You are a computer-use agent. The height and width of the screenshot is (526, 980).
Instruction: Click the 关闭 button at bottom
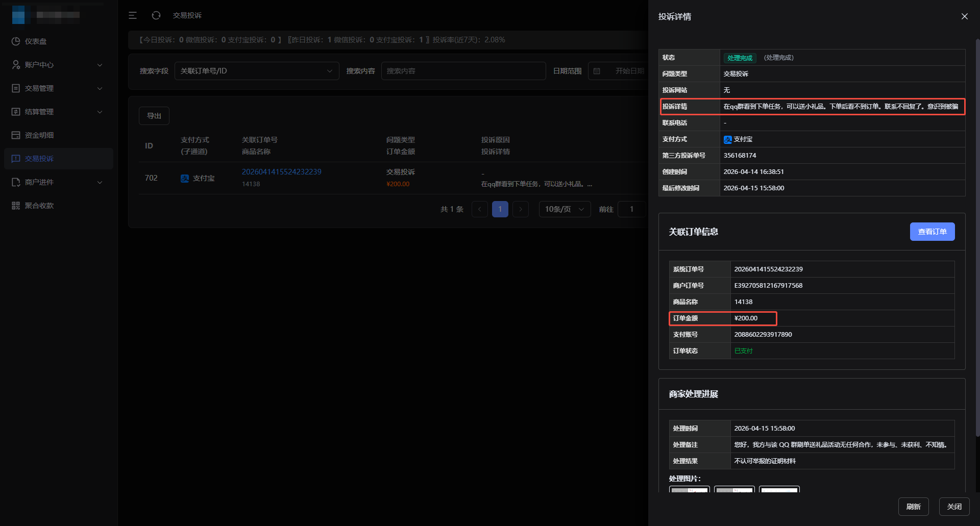(954, 507)
